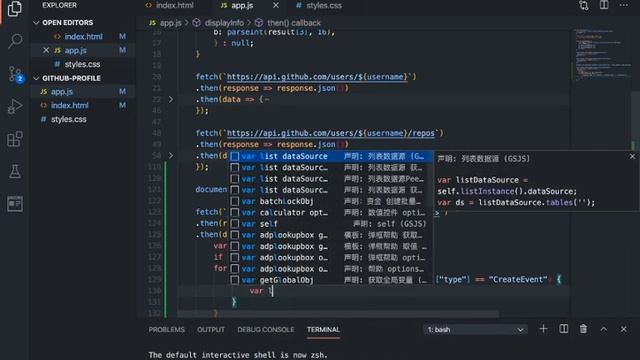Screen dimensions: 640x360
Task: Open the 1: bash terminal dropdown
Action: pyautogui.click(x=475, y=329)
